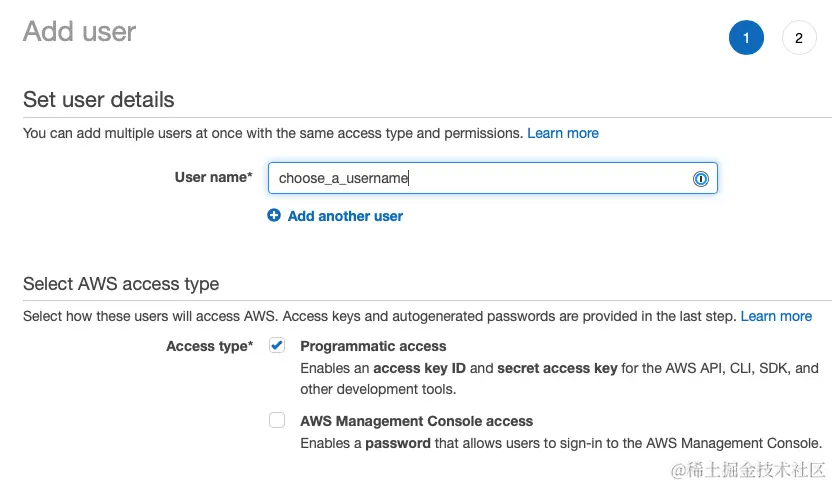Open the password manager icon in User name field
The image size is (832, 486).
point(700,179)
